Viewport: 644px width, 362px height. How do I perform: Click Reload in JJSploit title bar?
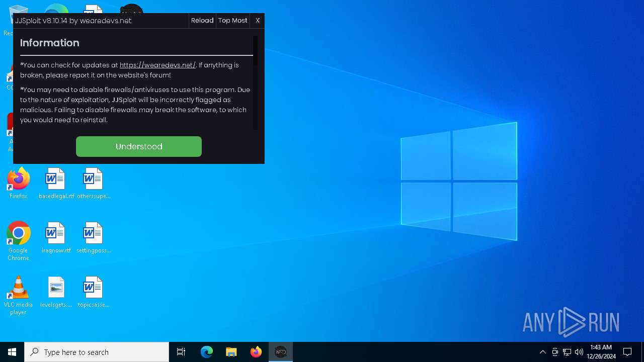click(202, 21)
